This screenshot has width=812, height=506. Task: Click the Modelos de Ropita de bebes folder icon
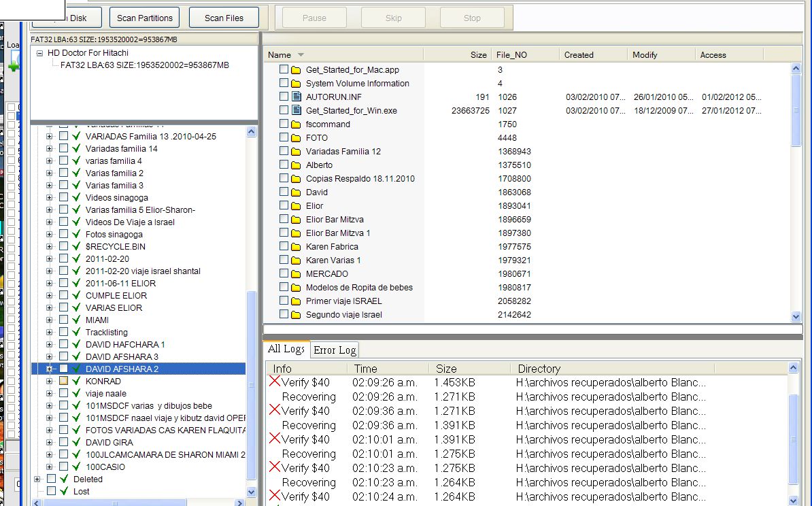tap(296, 288)
